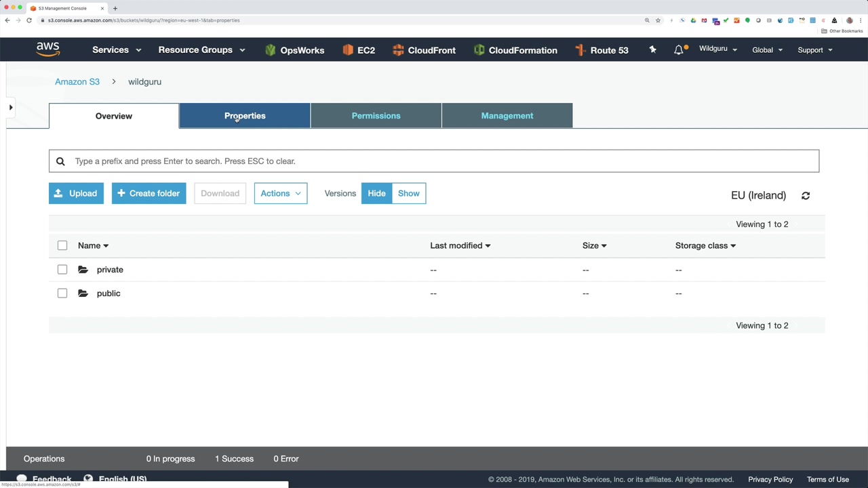The height and width of the screenshot is (488, 868).
Task: Open the CloudFront shortcut icon
Action: pyautogui.click(x=398, y=50)
